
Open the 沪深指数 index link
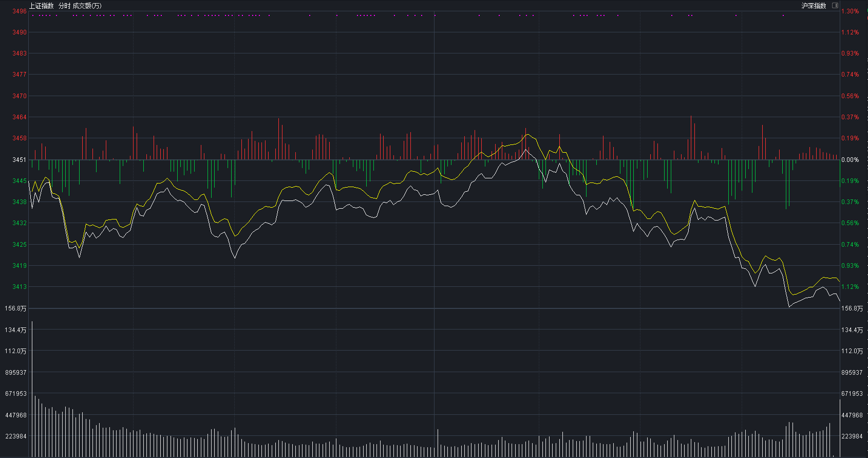(814, 6)
